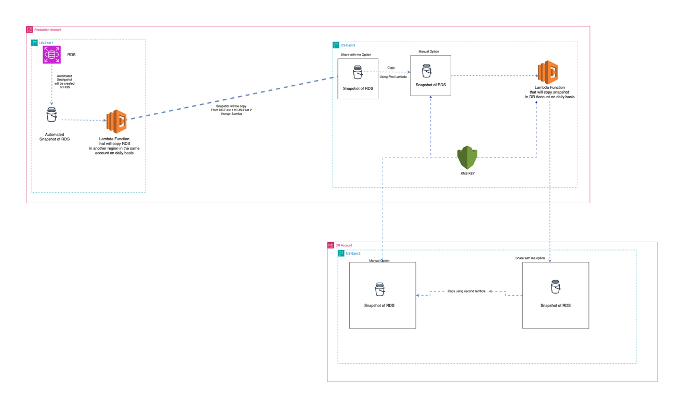Screen dimensions: 684x408
Task: Select Lambda Function description for DR account copy
Action: click(x=550, y=92)
